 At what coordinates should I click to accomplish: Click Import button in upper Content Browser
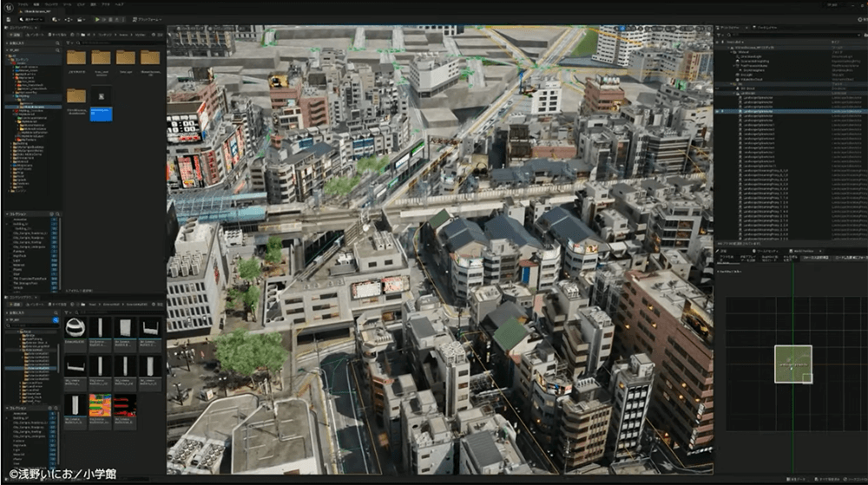click(36, 35)
